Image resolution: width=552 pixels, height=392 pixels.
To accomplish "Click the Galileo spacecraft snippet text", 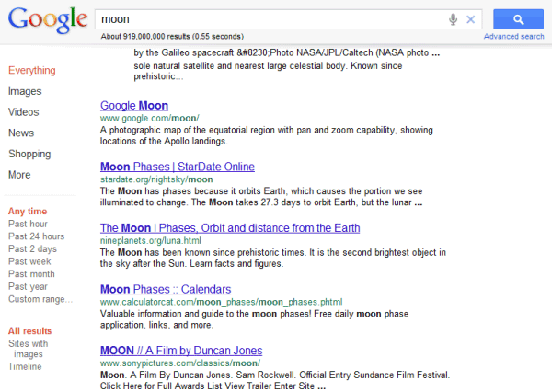I will click(286, 52).
